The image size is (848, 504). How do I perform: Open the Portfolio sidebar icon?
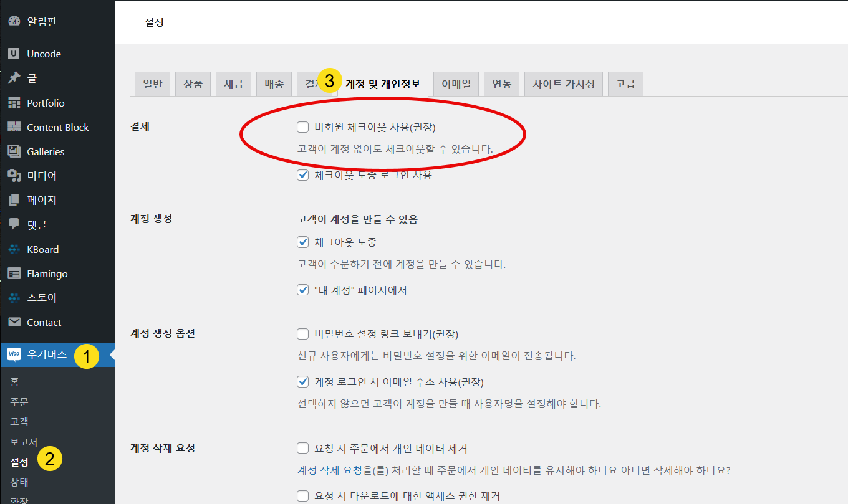pyautogui.click(x=14, y=102)
